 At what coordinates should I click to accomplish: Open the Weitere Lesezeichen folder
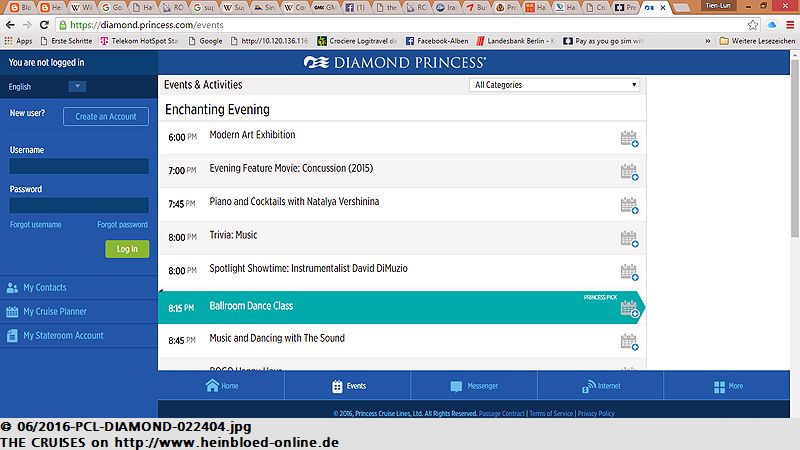pyautogui.click(x=757, y=41)
